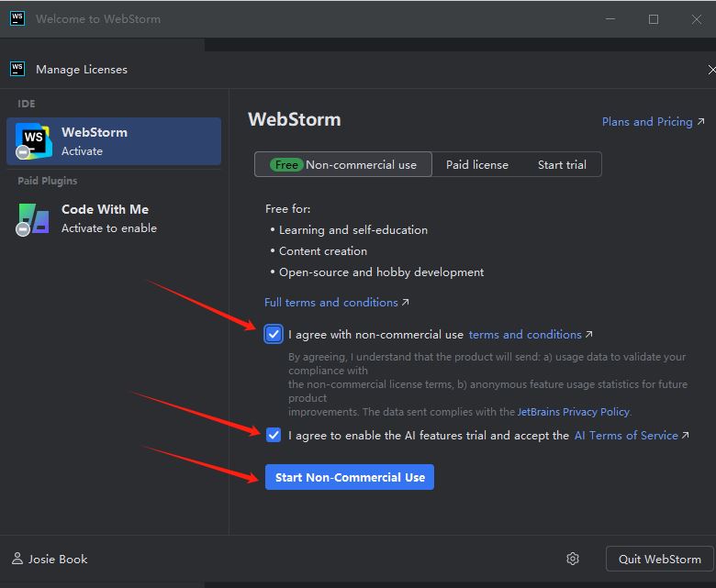
Task: Click the WebStorm logo in title bar
Action: (17, 18)
